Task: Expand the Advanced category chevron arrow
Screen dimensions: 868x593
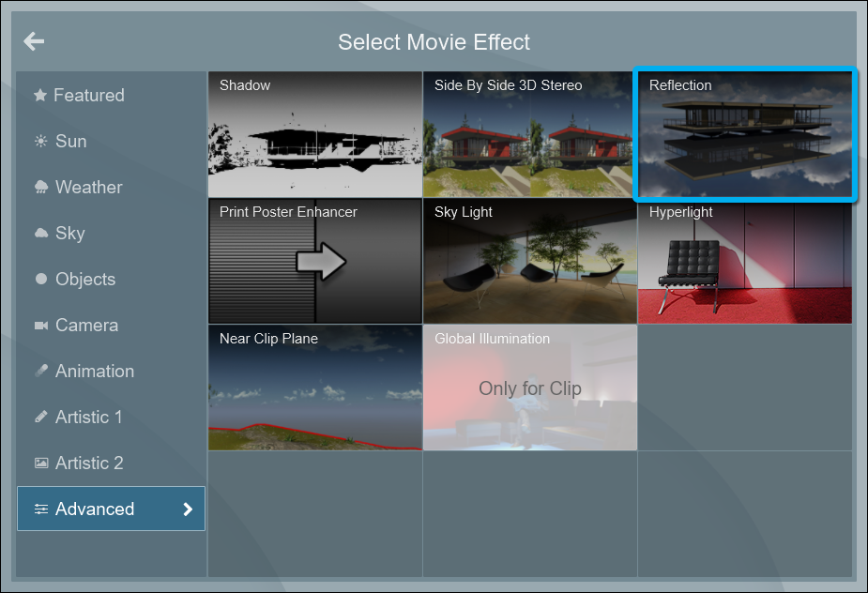Action: tap(188, 509)
